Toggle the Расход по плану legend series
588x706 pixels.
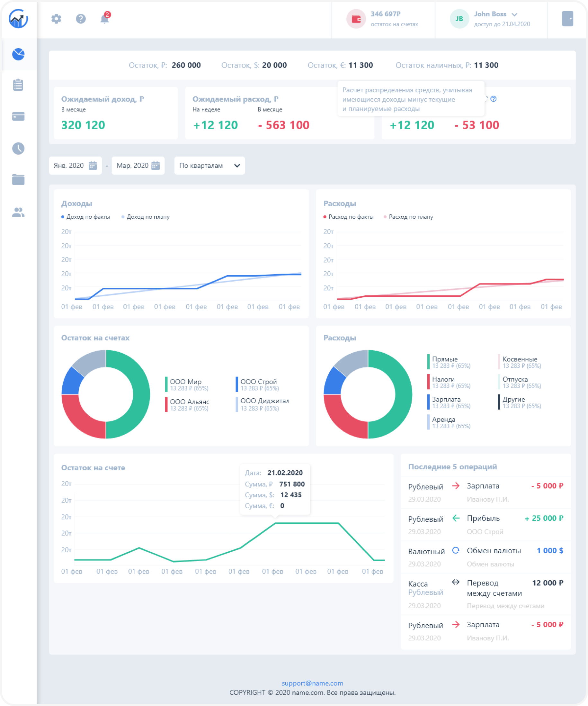[408, 217]
